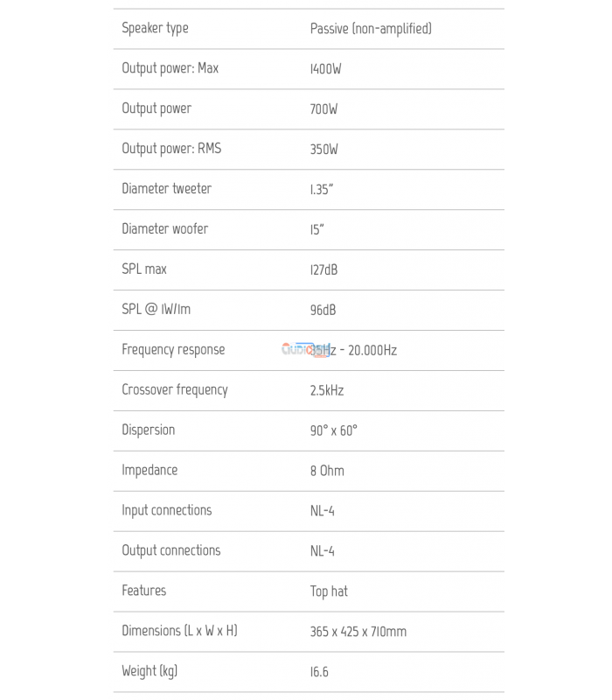Click the 20.000Hz frequency response text
This screenshot has height=700, width=612.
click(372, 351)
